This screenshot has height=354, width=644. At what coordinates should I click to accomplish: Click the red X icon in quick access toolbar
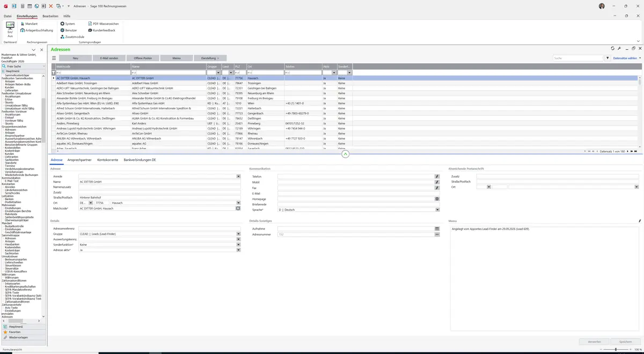pos(51,5)
